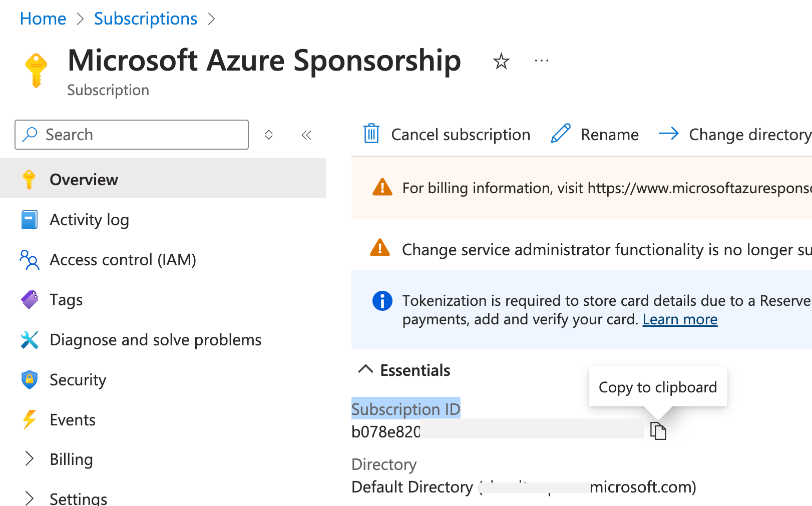Open Access control (IAM)

click(x=123, y=260)
